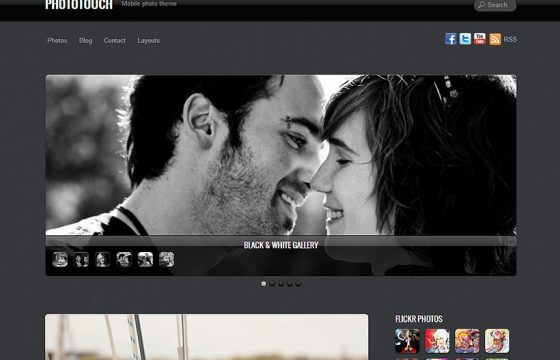
Task: Click the orange RSS feed icon
Action: click(495, 39)
